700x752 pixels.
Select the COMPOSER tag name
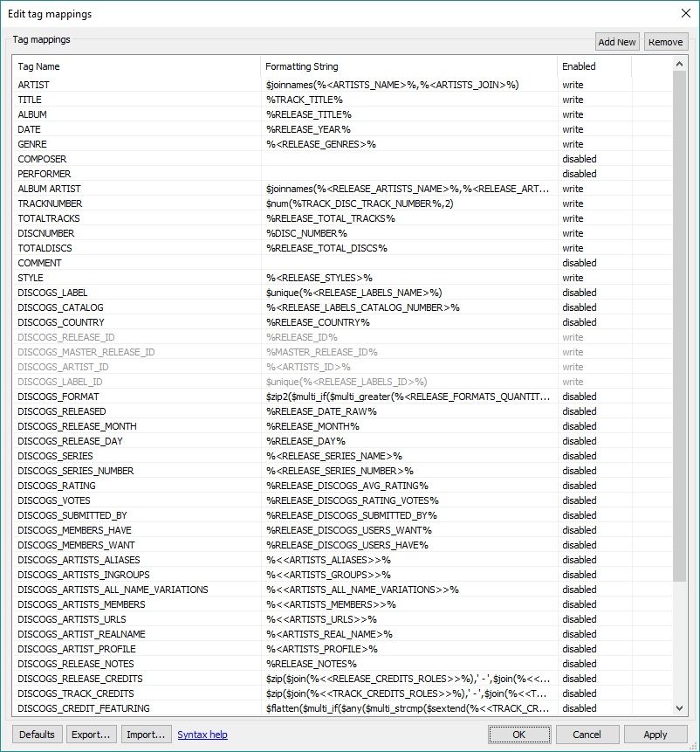point(42,159)
